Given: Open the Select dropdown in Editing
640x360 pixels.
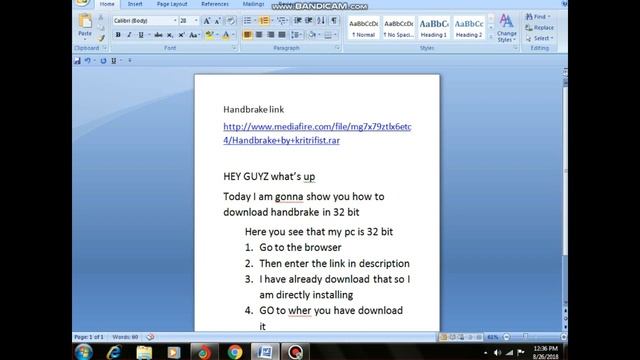Looking at the screenshot, I should pyautogui.click(x=540, y=38).
